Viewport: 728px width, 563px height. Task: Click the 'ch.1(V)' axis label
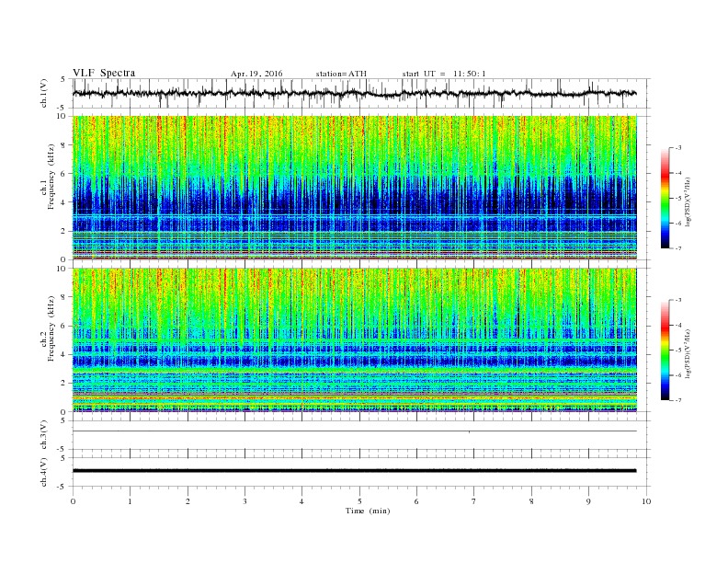point(44,94)
